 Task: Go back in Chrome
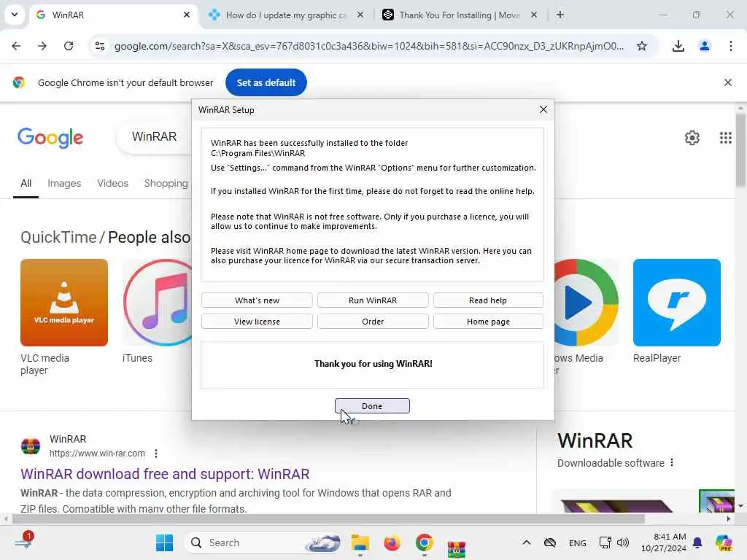(x=16, y=46)
